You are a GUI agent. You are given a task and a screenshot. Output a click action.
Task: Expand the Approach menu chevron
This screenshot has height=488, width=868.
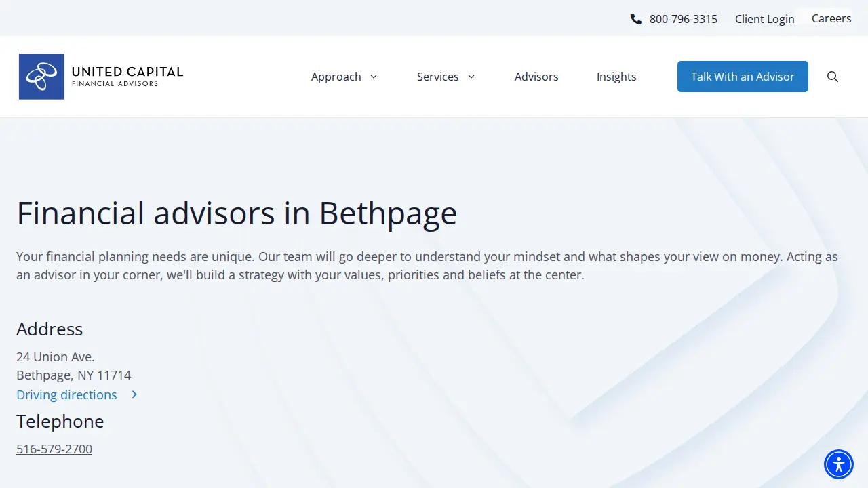(373, 77)
